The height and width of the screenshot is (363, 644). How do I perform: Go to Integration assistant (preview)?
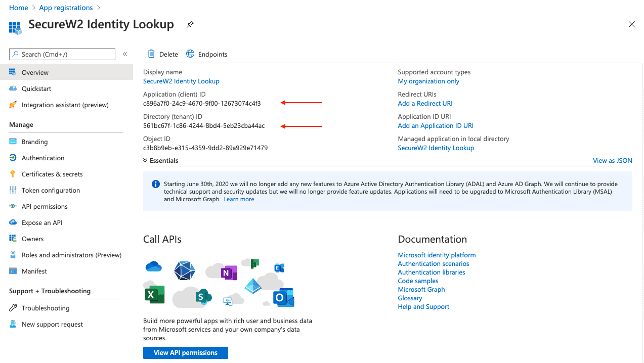coord(66,105)
